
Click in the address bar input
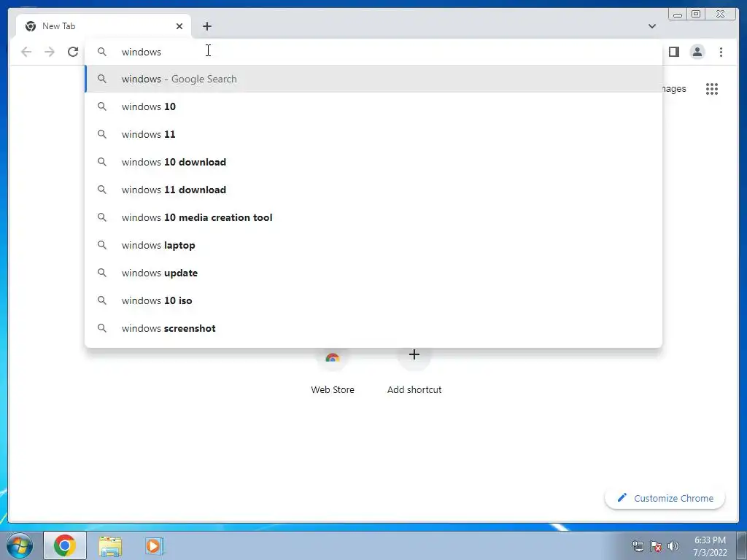[373, 52]
